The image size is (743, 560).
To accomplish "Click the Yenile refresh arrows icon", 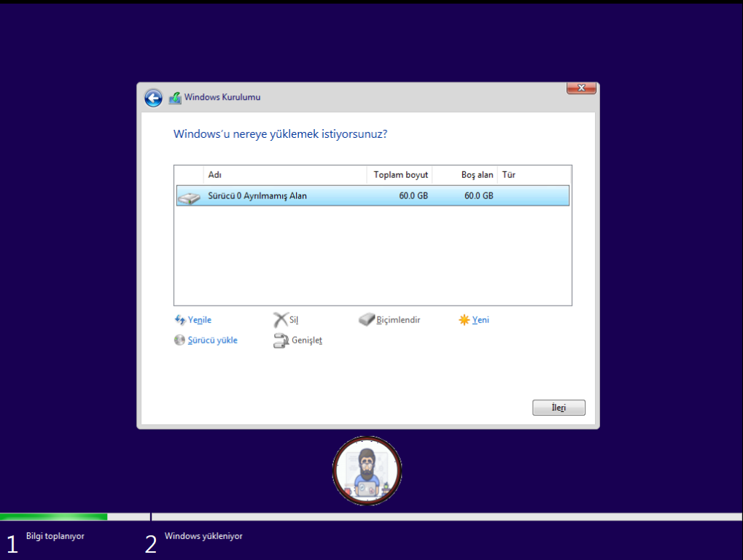I will click(x=179, y=320).
